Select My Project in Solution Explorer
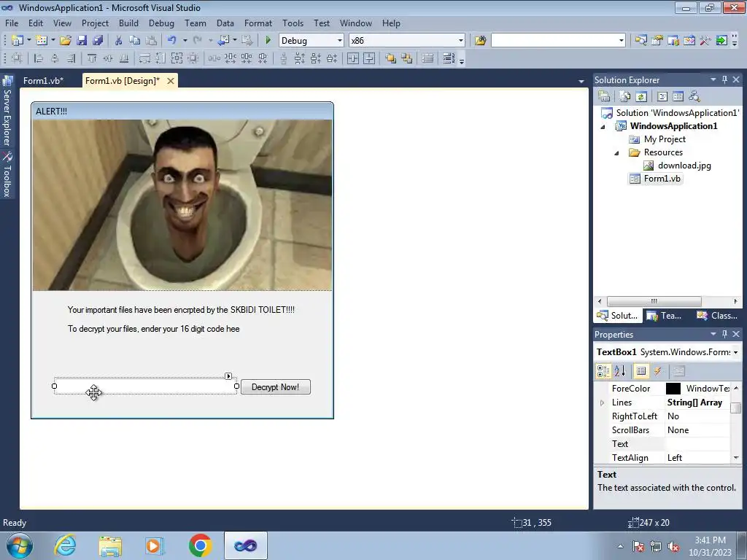This screenshot has width=747, height=560. [665, 139]
